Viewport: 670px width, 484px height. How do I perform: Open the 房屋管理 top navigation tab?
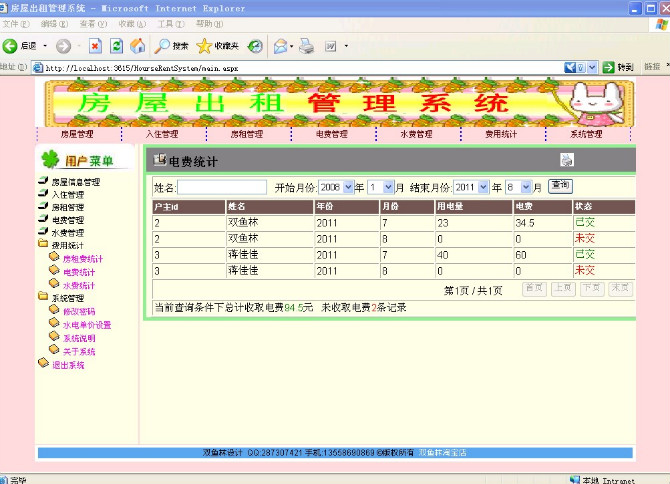click(77, 134)
